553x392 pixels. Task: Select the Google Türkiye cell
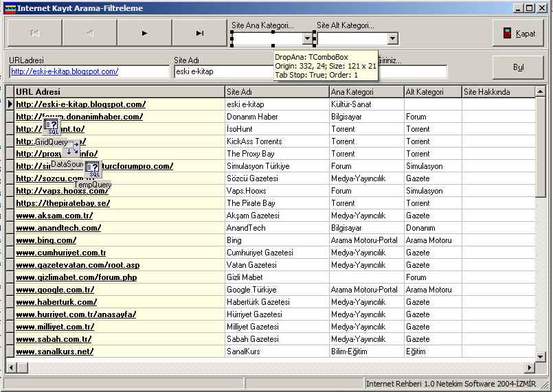tap(277, 290)
